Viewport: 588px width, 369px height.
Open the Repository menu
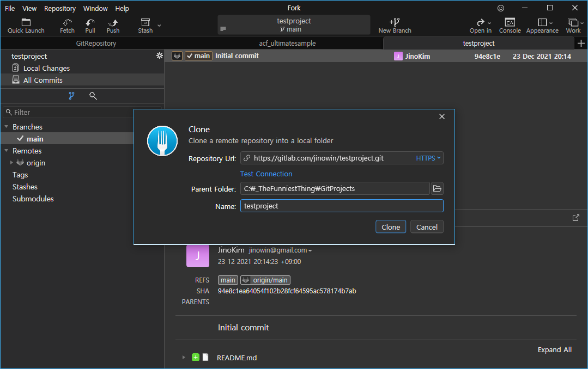(59, 8)
